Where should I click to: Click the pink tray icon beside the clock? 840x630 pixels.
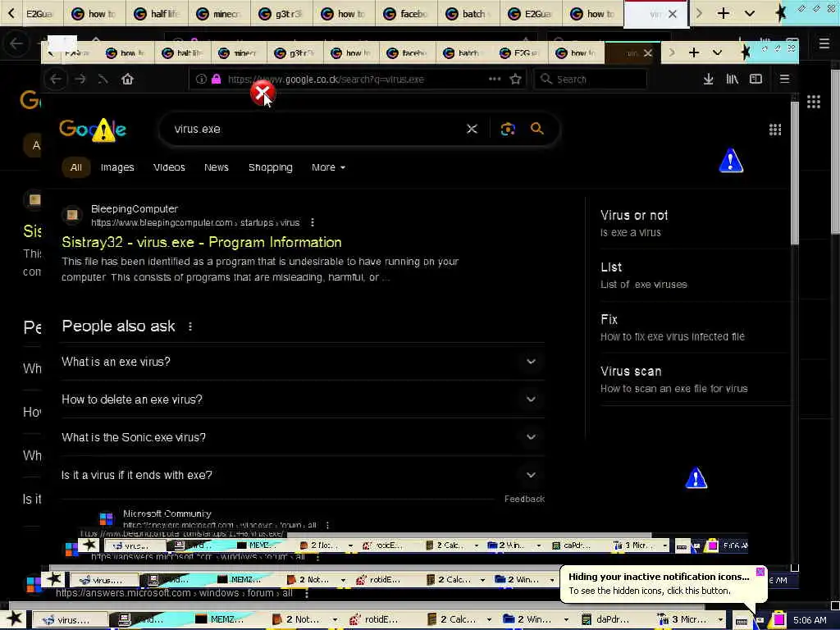click(x=778, y=620)
